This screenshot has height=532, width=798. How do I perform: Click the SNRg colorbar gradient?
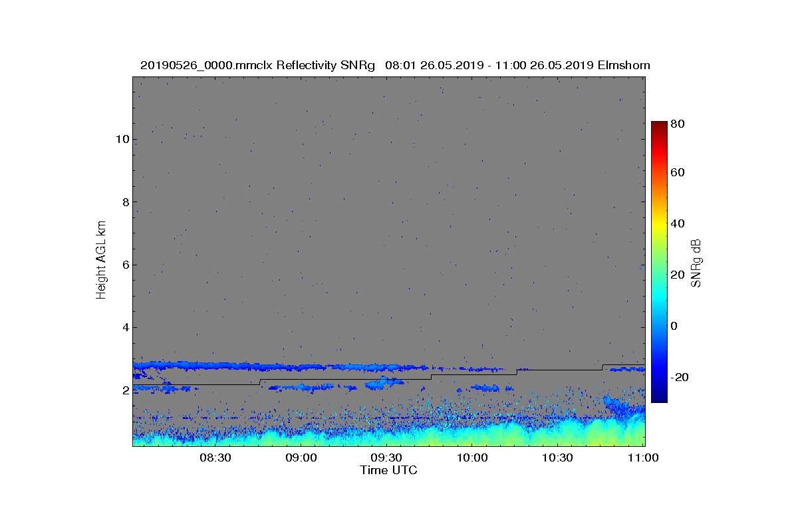point(659,262)
